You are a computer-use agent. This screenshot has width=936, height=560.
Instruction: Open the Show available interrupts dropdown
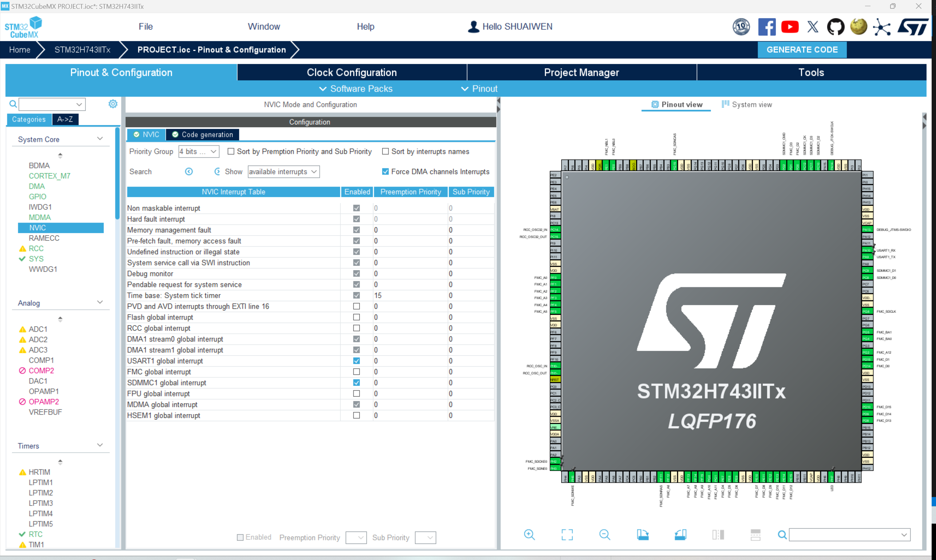pyautogui.click(x=283, y=172)
